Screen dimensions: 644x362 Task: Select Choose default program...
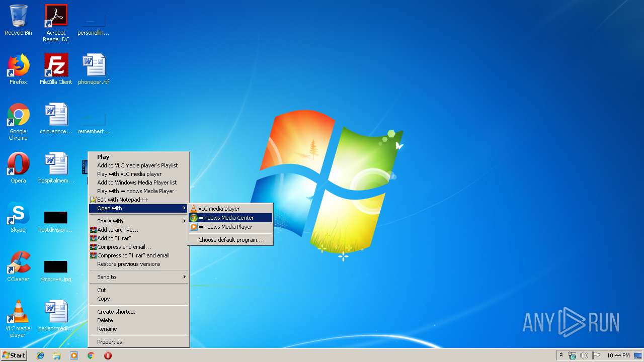click(x=230, y=240)
